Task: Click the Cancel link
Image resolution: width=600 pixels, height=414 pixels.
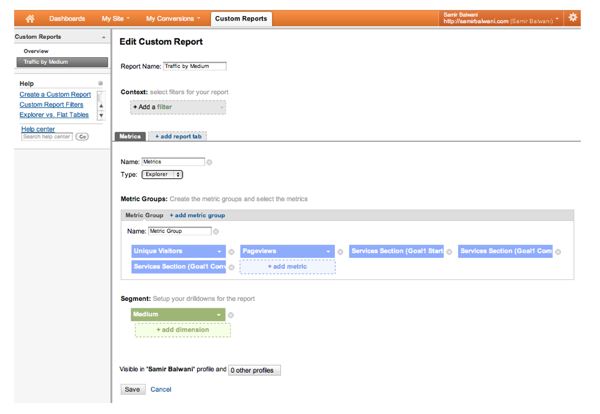Action: [161, 390]
